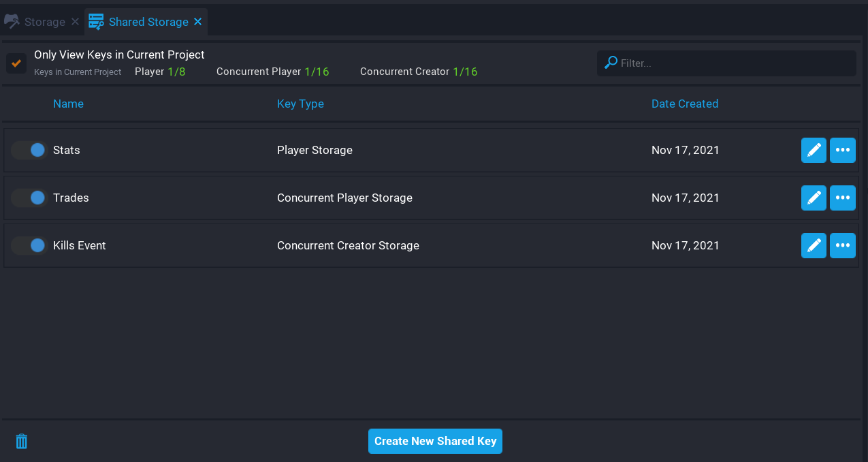Edit the Stats storage key

pos(814,150)
